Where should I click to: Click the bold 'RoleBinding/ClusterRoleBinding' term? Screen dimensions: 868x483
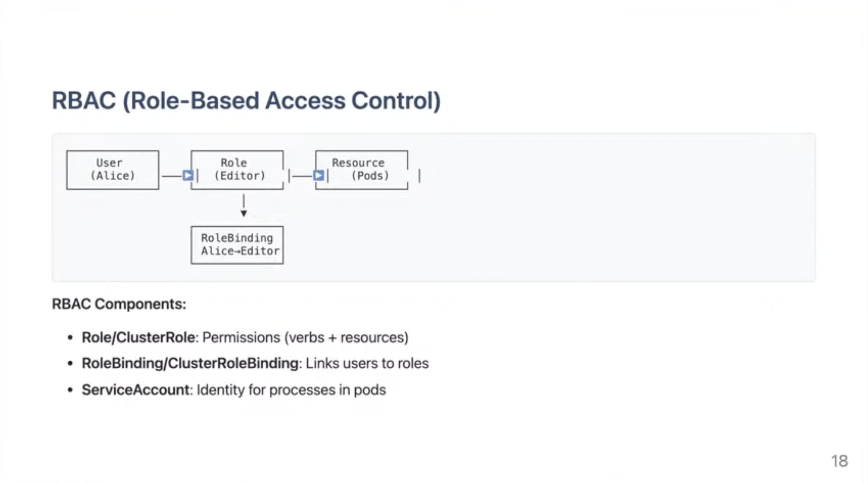click(x=190, y=363)
